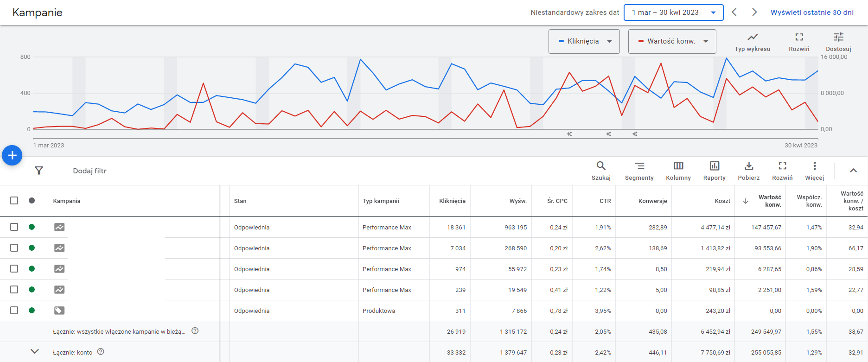Click Dodaj filtr to add filter
Image resolution: width=868 pixels, height=362 pixels.
point(89,171)
